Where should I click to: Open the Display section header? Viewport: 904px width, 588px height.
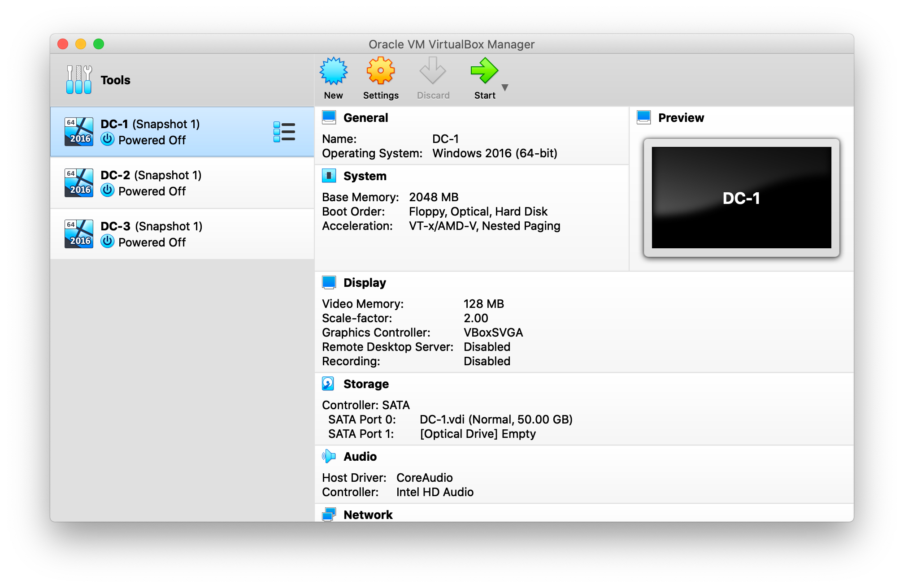tap(365, 283)
